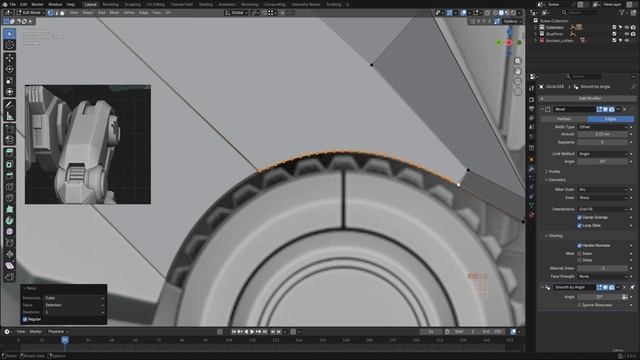Select the Extrude Region tool
This screenshot has width=640, height=360.
point(9,153)
